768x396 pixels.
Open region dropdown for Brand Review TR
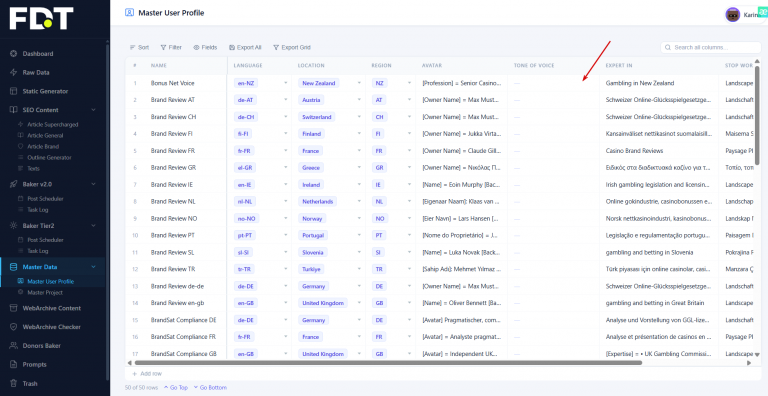[409, 269]
